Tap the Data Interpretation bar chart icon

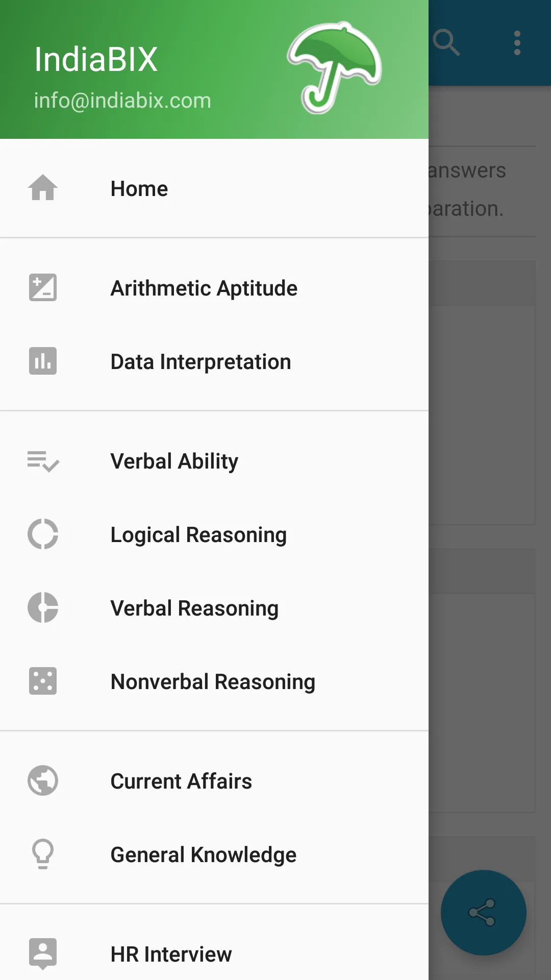coord(43,361)
